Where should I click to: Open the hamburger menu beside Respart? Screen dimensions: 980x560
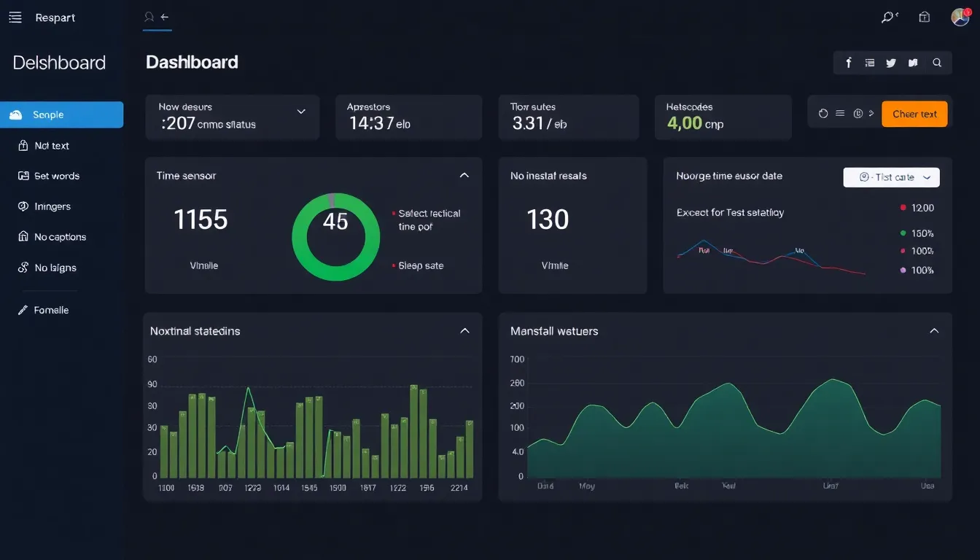coord(15,17)
